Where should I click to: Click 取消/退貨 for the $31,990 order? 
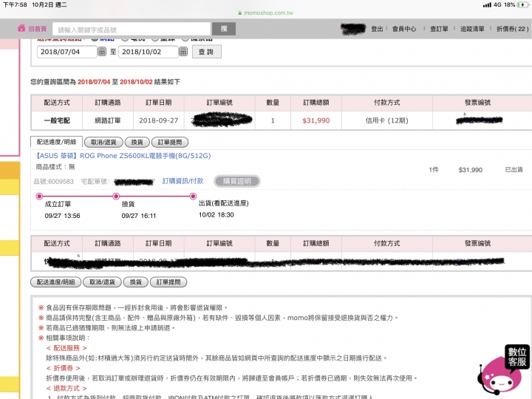103,142
